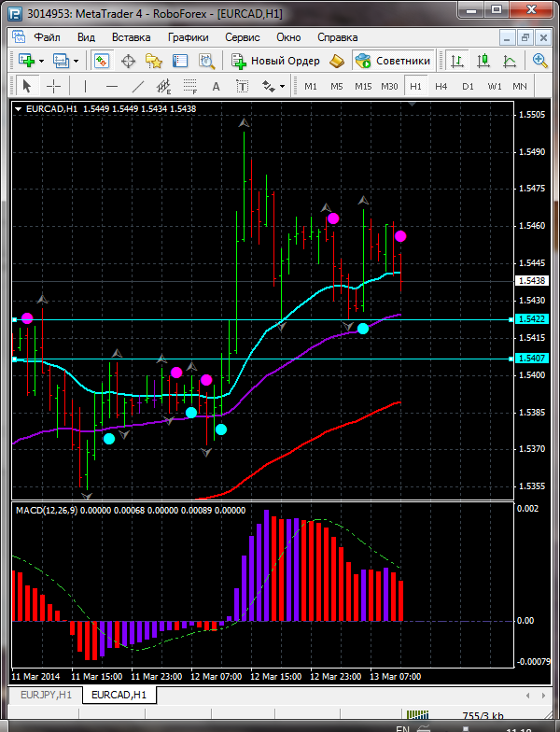Expand the New Chart dropdown arrow
Viewport: 560px width, 732px height.
[41, 62]
